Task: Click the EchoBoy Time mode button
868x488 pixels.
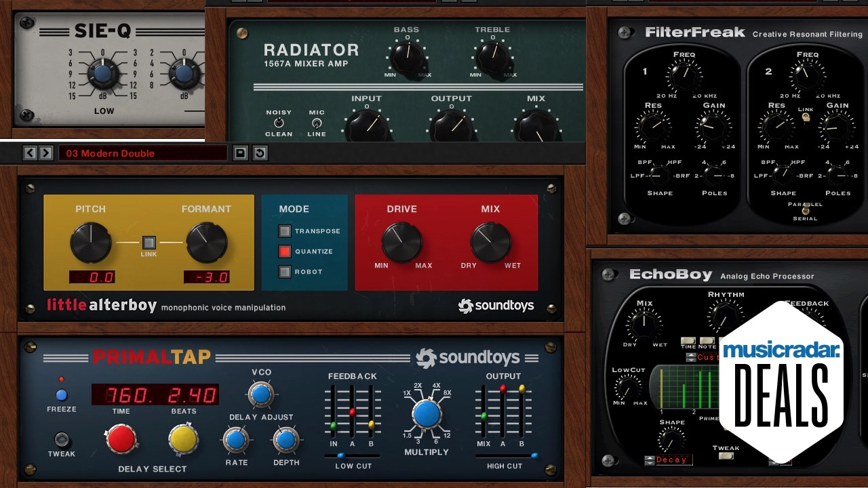Action: point(688,341)
